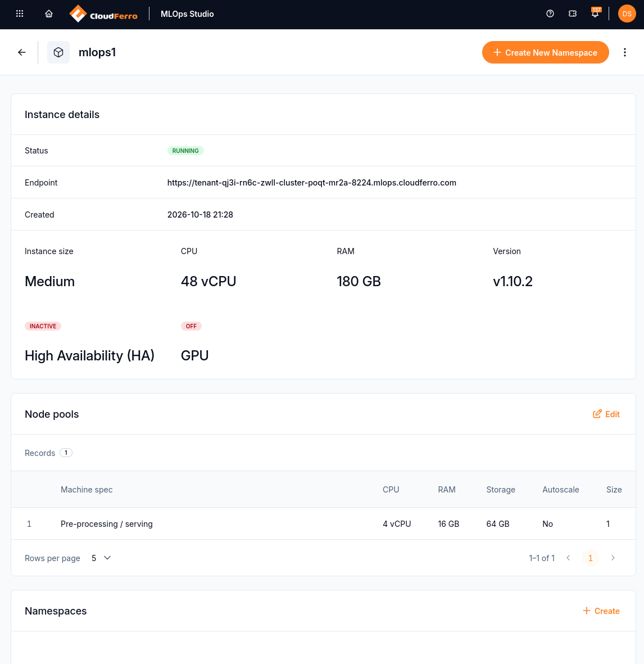Edit the Node pools
This screenshot has height=664, width=644.
coord(606,414)
